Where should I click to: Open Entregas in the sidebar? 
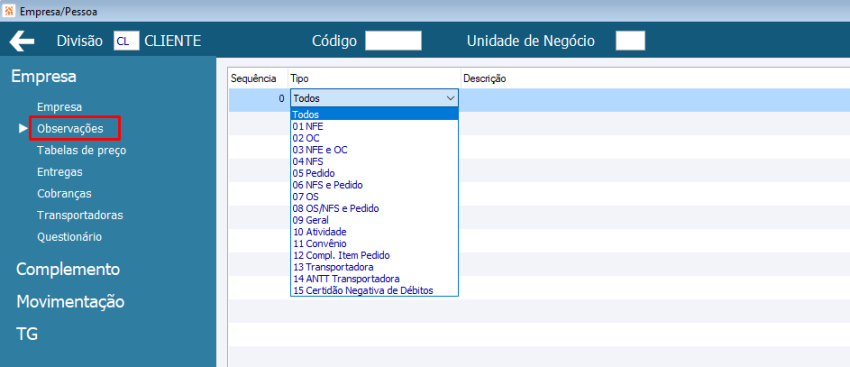pyautogui.click(x=60, y=172)
